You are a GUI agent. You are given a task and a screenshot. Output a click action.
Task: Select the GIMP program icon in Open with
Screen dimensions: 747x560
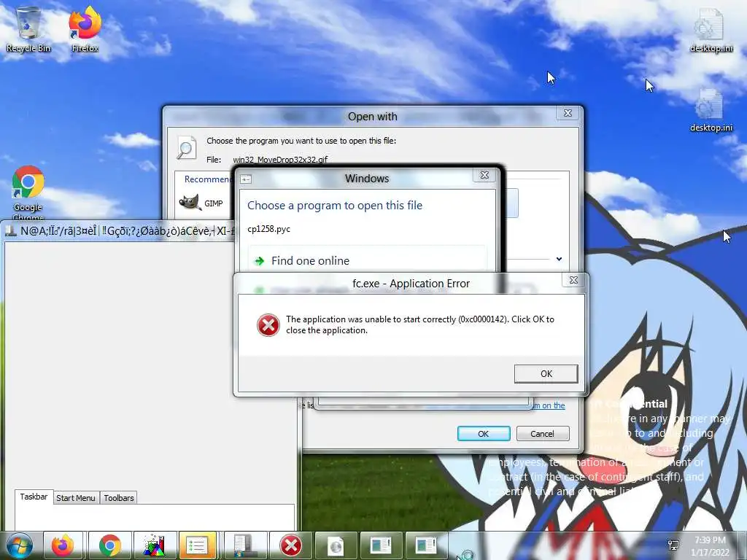point(190,203)
